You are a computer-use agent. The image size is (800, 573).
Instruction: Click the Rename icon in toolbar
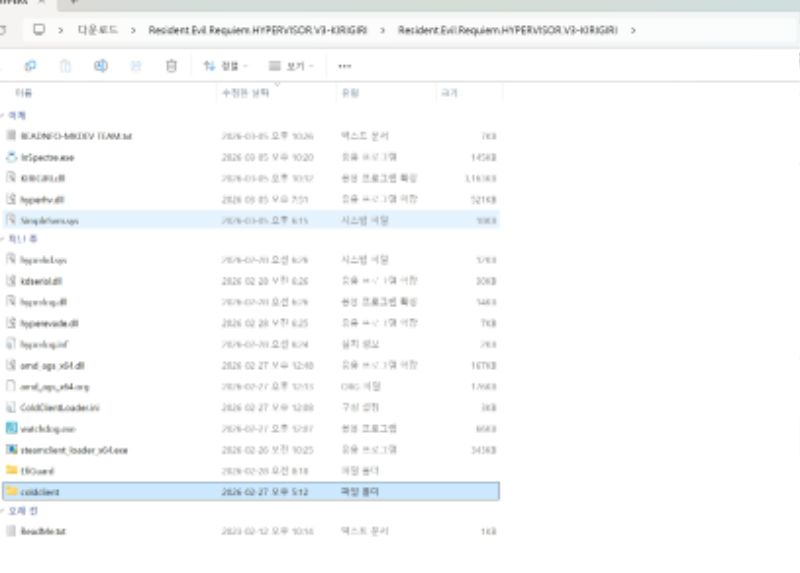click(101, 66)
